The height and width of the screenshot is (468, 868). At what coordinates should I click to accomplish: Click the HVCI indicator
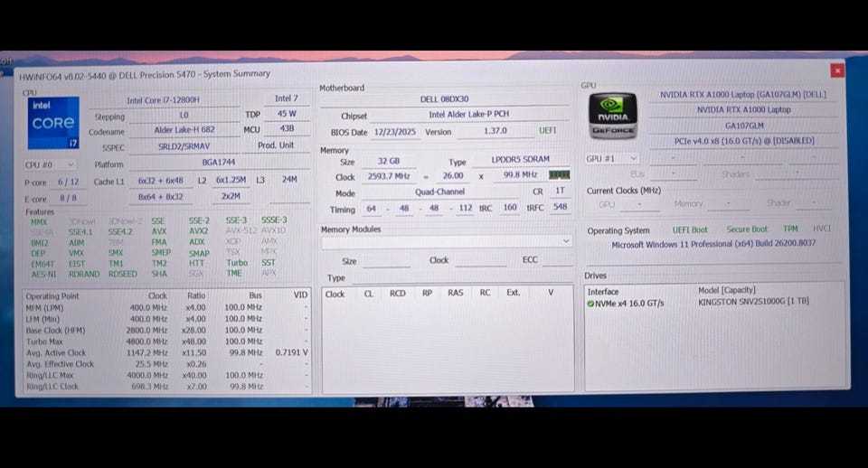click(x=822, y=228)
